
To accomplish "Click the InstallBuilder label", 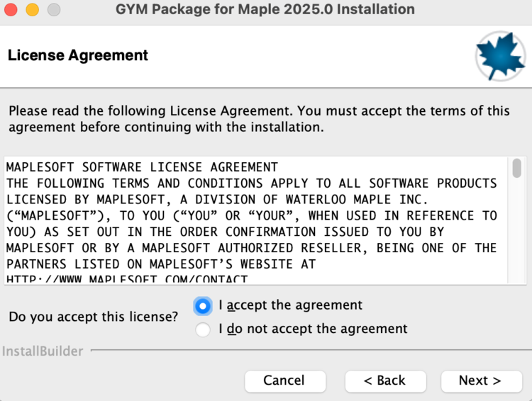I will pos(43,351).
